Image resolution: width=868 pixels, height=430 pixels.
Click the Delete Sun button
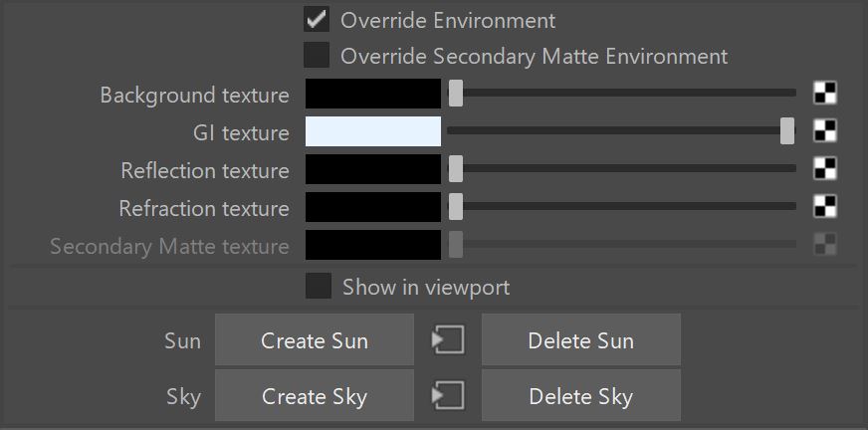tap(580, 339)
